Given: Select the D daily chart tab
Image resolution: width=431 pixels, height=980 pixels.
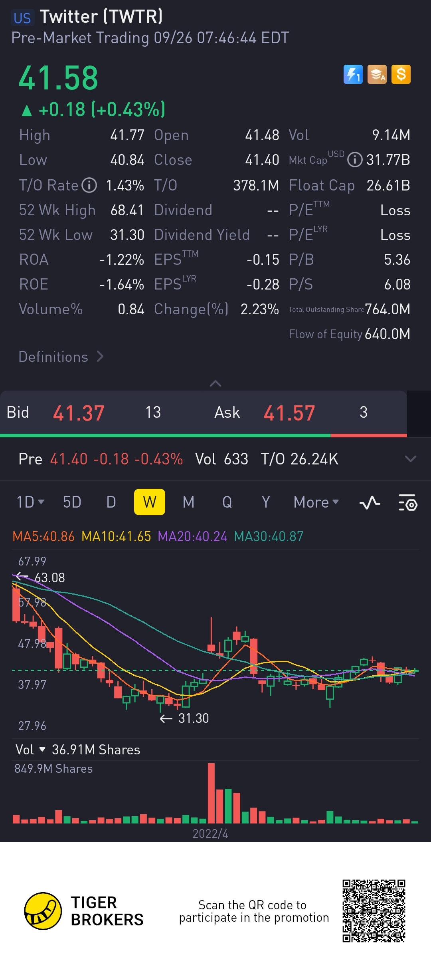Looking at the screenshot, I should point(111,502).
